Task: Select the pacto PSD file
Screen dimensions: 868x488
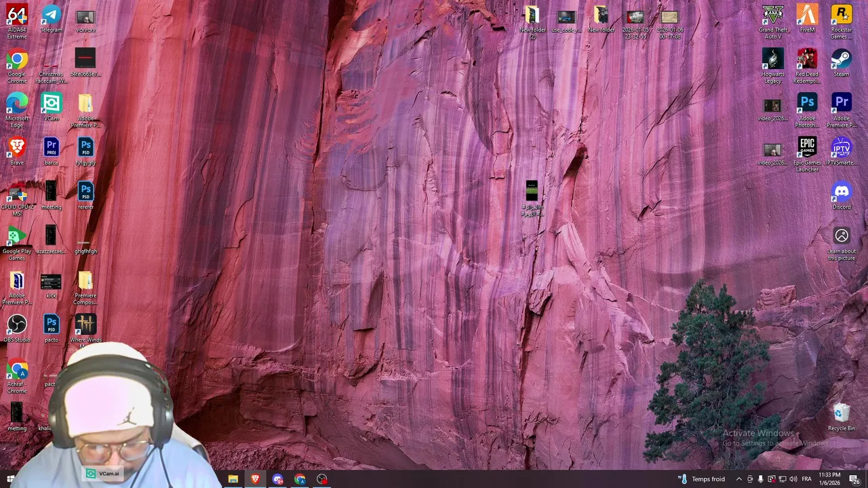Action: pyautogui.click(x=51, y=328)
